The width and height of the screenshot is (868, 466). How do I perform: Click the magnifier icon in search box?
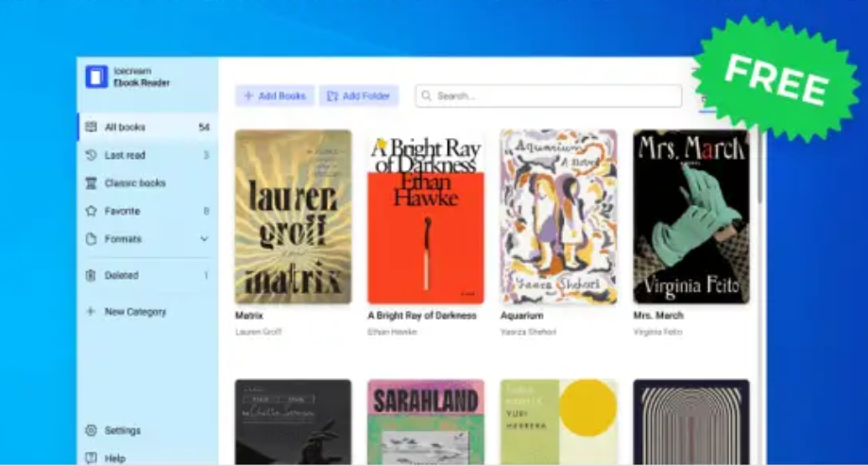pyautogui.click(x=426, y=95)
